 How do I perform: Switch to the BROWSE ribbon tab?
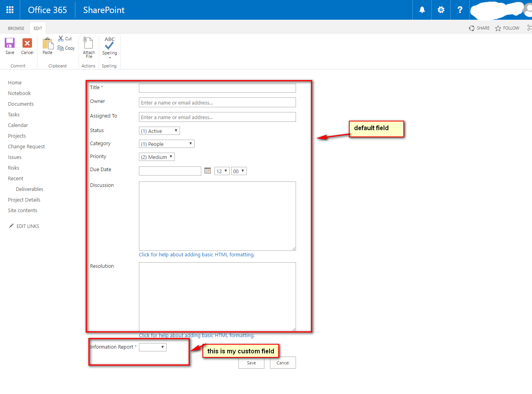(x=16, y=28)
